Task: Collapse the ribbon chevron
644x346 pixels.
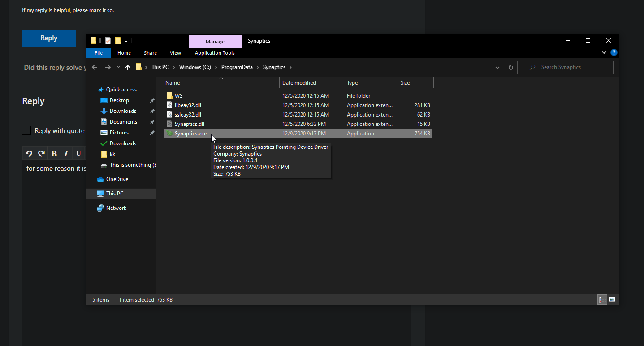Action: [x=604, y=52]
